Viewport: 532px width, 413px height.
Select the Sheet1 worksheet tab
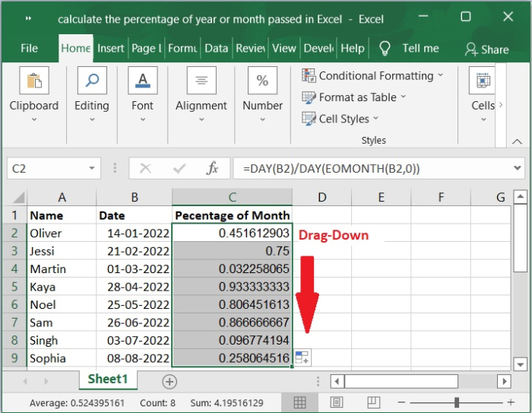tap(107, 379)
